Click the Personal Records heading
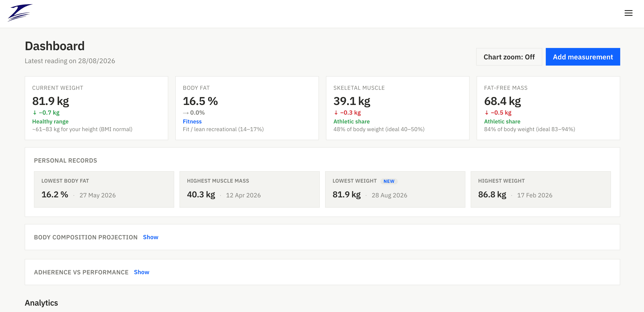The width and height of the screenshot is (644, 312). click(65, 160)
